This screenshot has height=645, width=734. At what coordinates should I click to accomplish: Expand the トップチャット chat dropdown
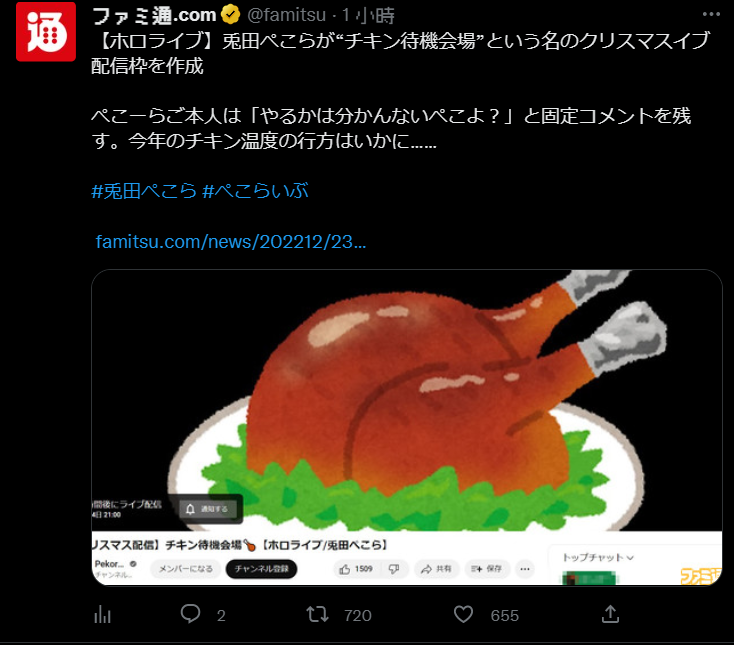(x=598, y=557)
